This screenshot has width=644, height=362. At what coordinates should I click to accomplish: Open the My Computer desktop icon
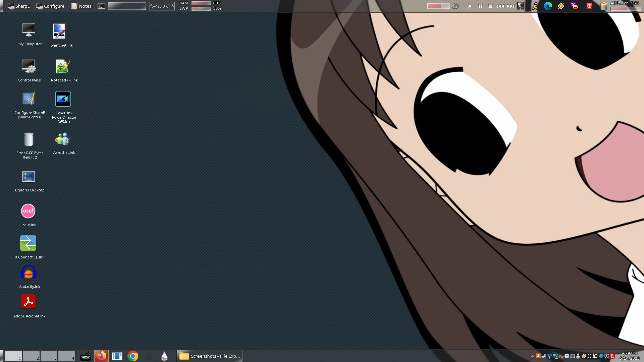30,34
